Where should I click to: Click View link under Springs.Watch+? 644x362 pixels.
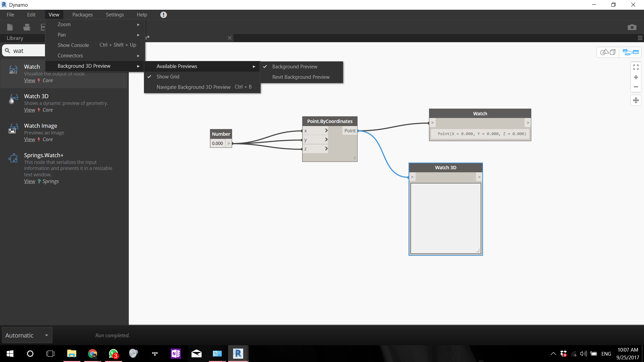pos(30,181)
